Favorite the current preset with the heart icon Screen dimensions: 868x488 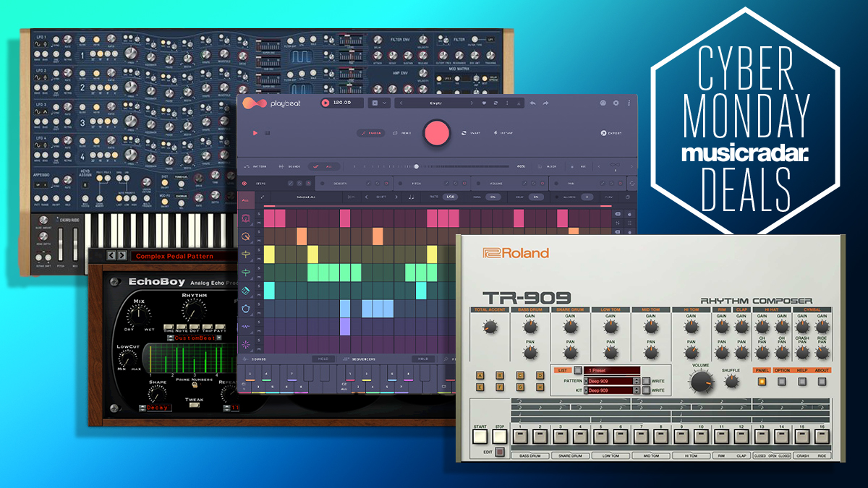click(x=482, y=103)
